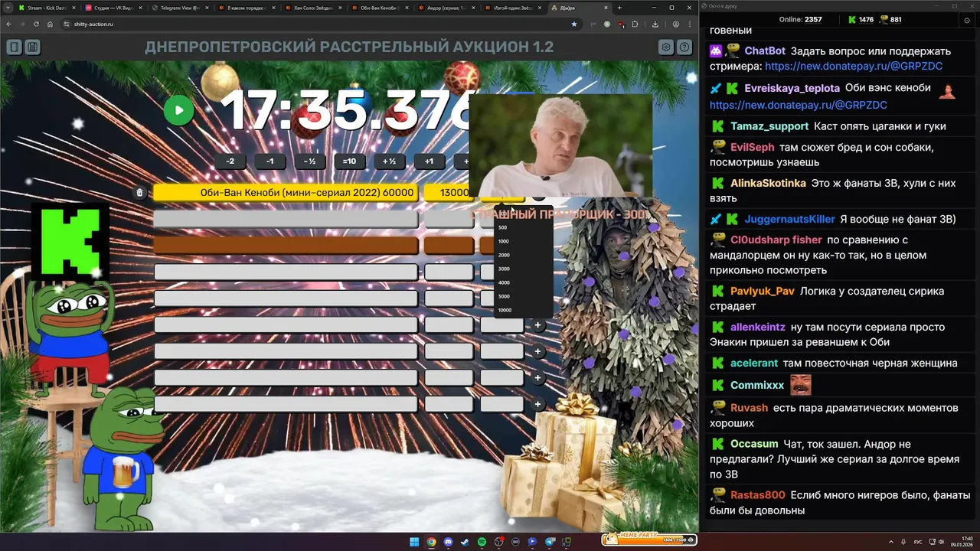Open Steam from the taskbar
The image size is (980, 551).
(465, 542)
